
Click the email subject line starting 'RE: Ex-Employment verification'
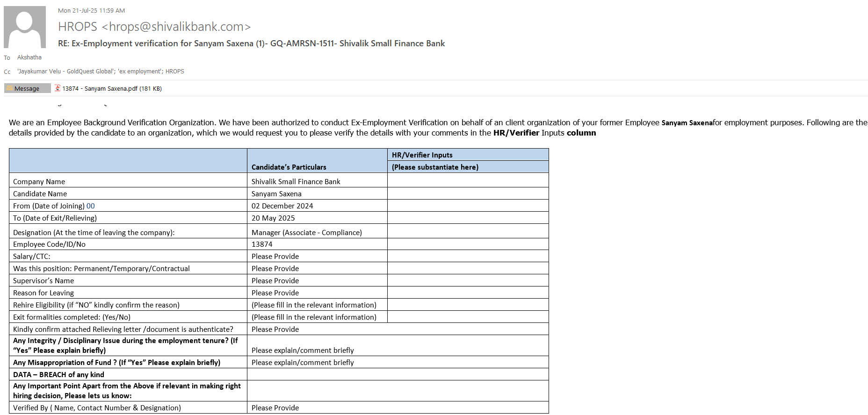pos(251,43)
